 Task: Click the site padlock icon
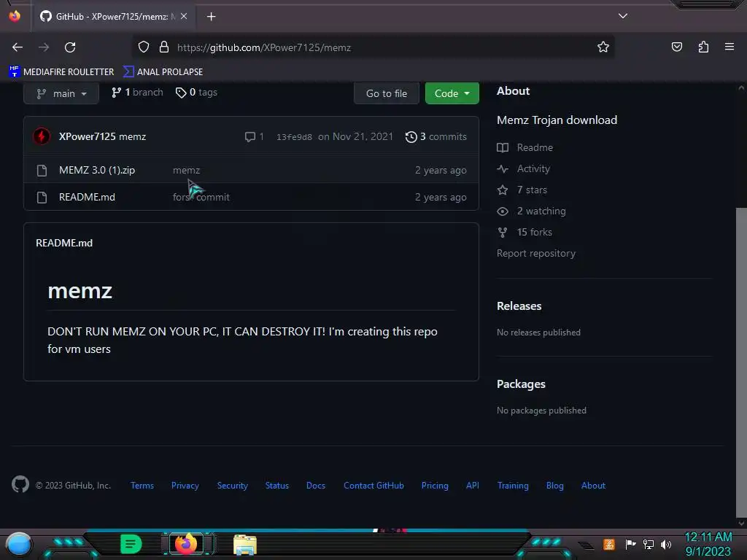[x=164, y=47]
